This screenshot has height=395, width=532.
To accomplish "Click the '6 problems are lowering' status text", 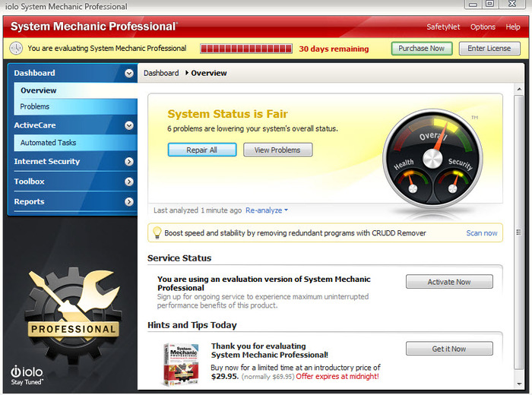I will click(x=252, y=129).
